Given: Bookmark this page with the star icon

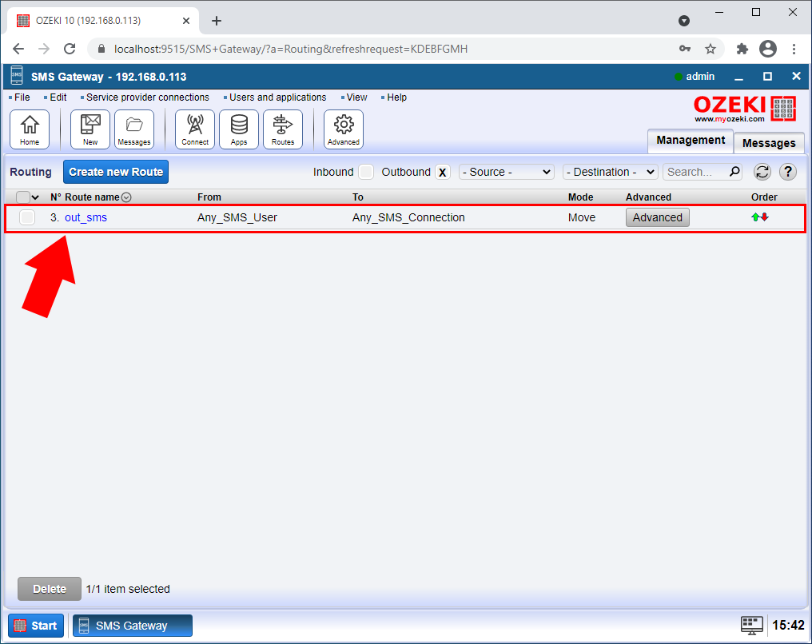Looking at the screenshot, I should click(x=710, y=49).
